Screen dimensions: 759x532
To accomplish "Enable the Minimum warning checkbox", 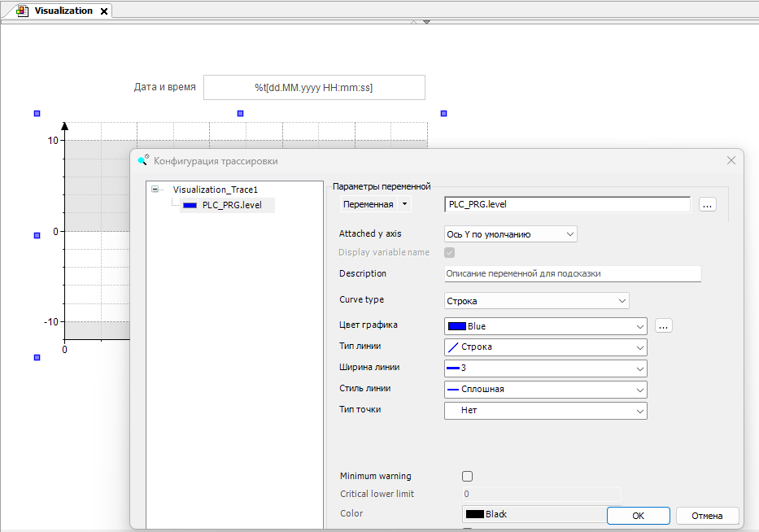I will [x=467, y=476].
